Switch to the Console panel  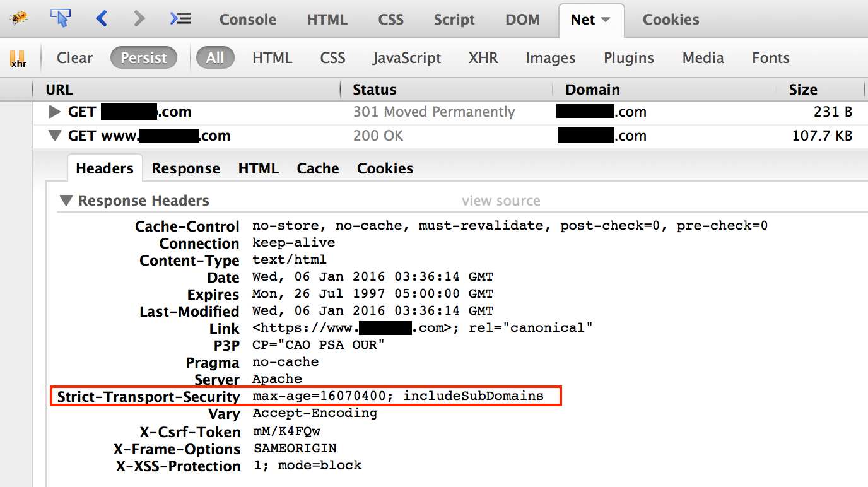pos(247,20)
